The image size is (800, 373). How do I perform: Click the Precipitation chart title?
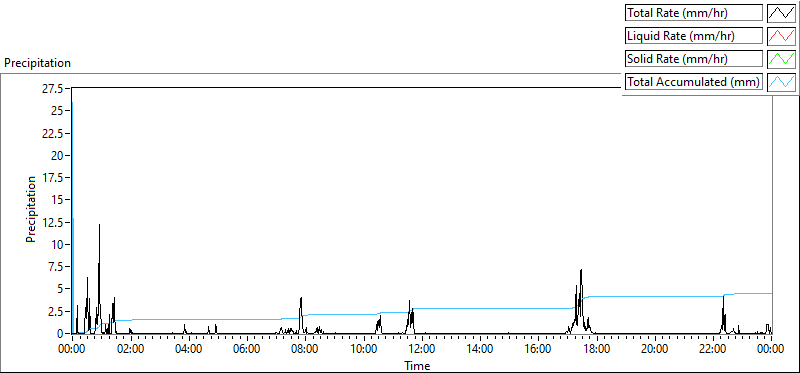click(37, 63)
